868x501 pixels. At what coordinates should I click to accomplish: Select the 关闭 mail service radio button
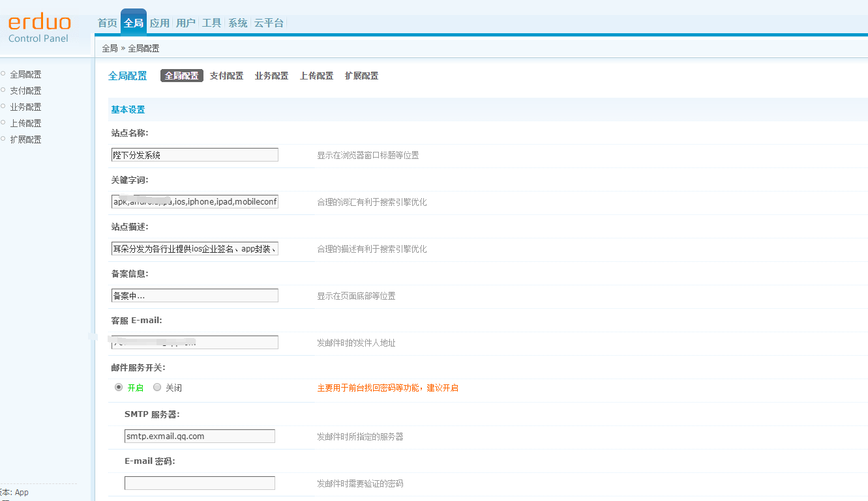[157, 388]
